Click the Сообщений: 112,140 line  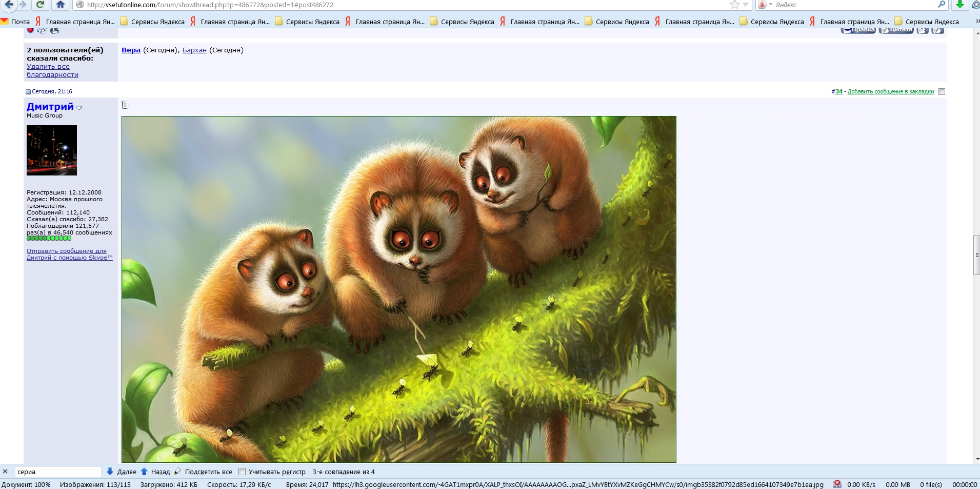(x=58, y=212)
